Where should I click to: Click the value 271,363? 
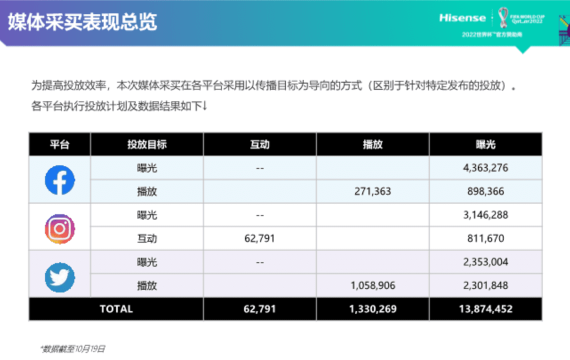pos(373,191)
